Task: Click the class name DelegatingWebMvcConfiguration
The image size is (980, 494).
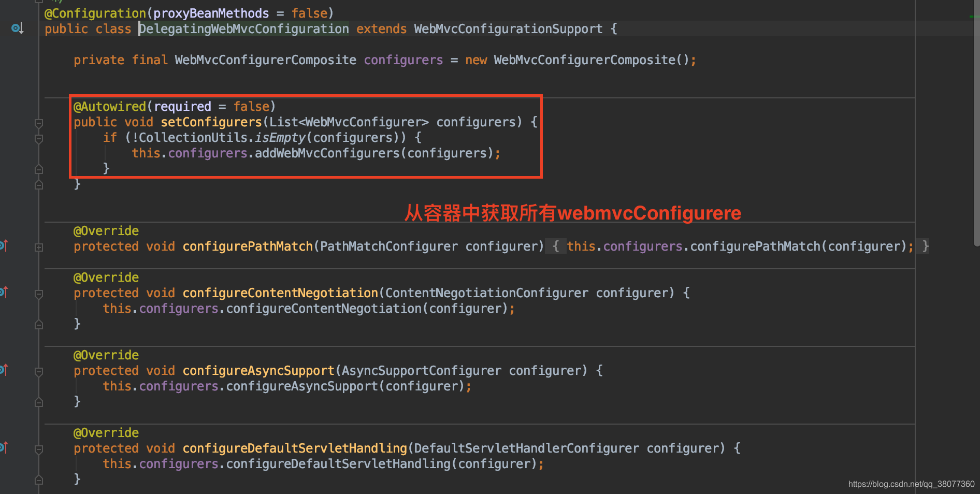Action: [244, 29]
